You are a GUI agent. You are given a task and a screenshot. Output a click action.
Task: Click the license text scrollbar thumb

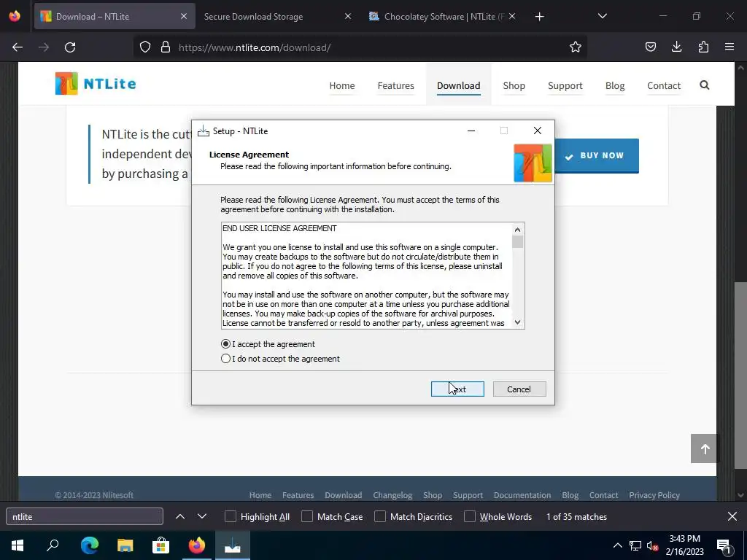[x=518, y=241]
